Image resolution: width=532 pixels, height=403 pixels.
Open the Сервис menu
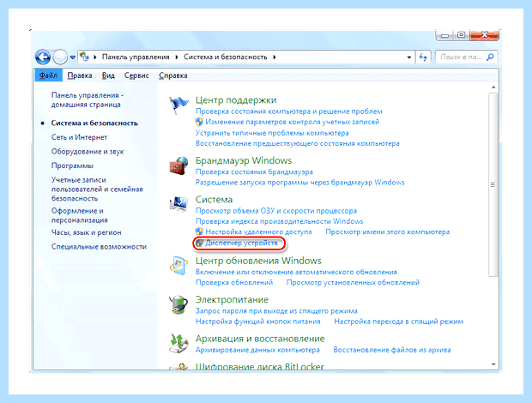[136, 75]
